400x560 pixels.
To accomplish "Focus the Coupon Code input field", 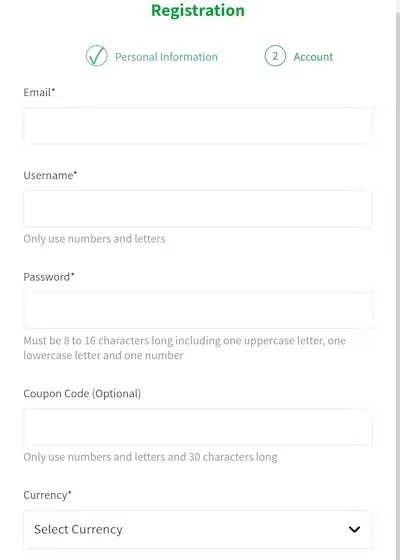I will 198,427.
